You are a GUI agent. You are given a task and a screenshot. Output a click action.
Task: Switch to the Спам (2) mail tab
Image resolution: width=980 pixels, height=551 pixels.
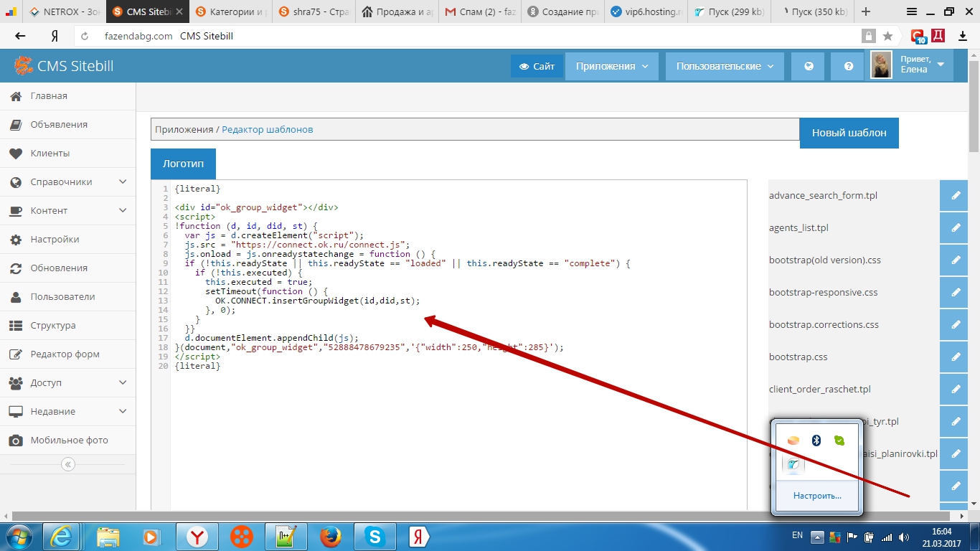pos(481,12)
